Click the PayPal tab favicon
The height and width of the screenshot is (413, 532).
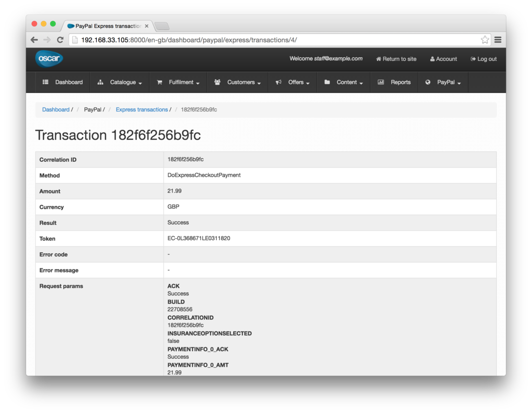(x=71, y=26)
